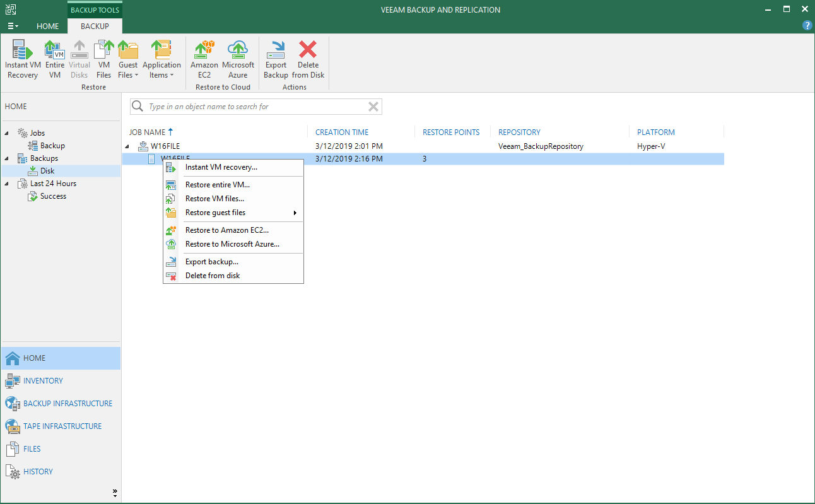Image resolution: width=815 pixels, height=504 pixels.
Task: Click the Hyper-V platform cell
Action: coord(651,146)
